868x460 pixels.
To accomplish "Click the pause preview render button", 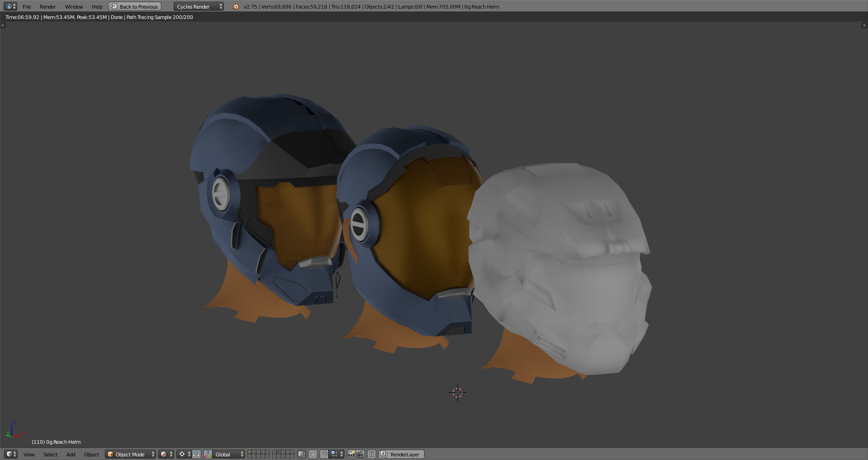I will pyautogui.click(x=372, y=454).
